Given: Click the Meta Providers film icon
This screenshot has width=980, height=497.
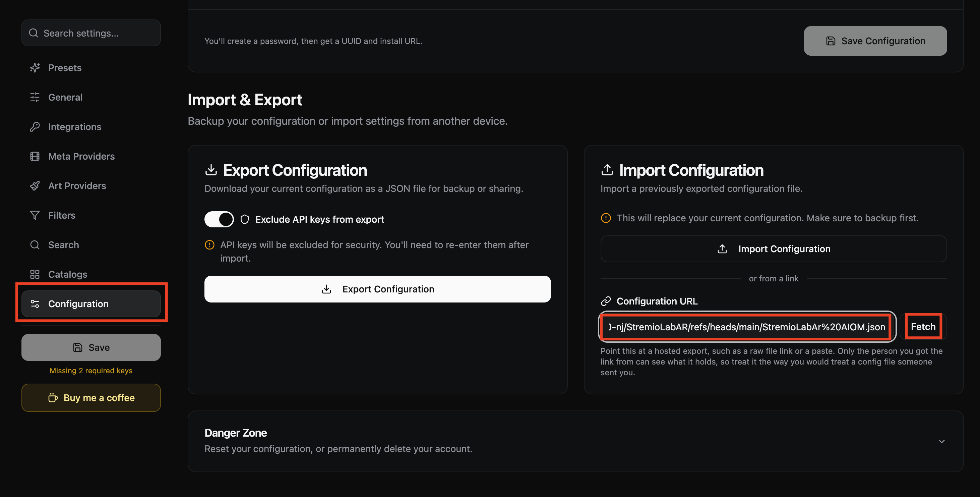Looking at the screenshot, I should coord(35,156).
